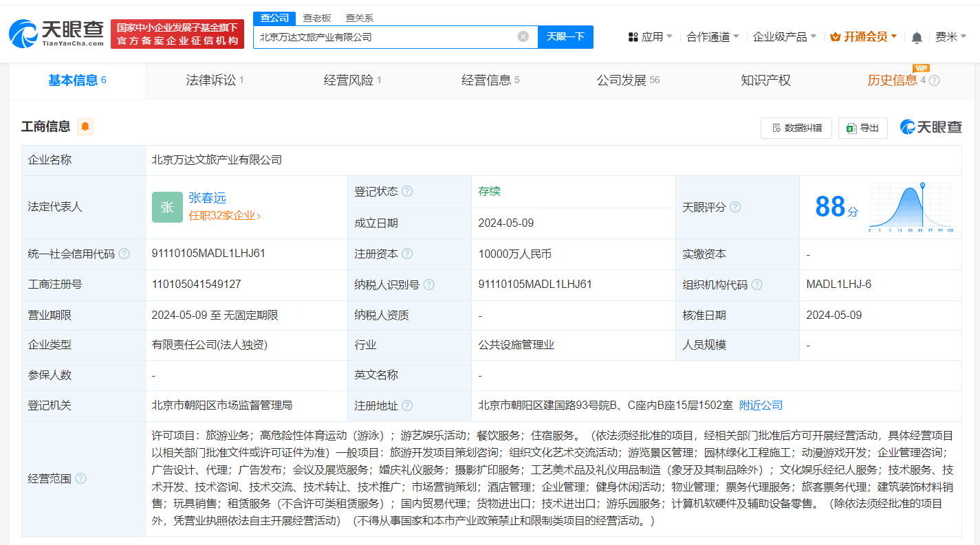
Task: Click the 天眼一下 search button
Action: [x=565, y=36]
